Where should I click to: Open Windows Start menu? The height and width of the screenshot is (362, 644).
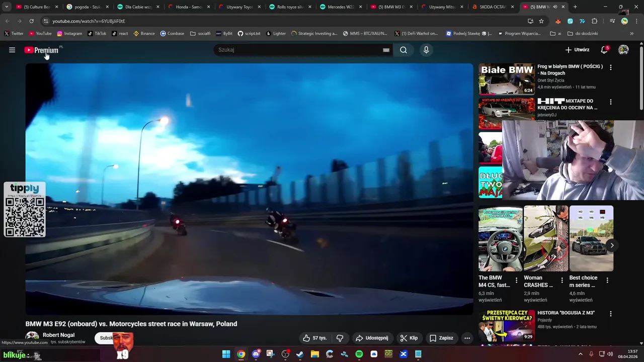226,354
